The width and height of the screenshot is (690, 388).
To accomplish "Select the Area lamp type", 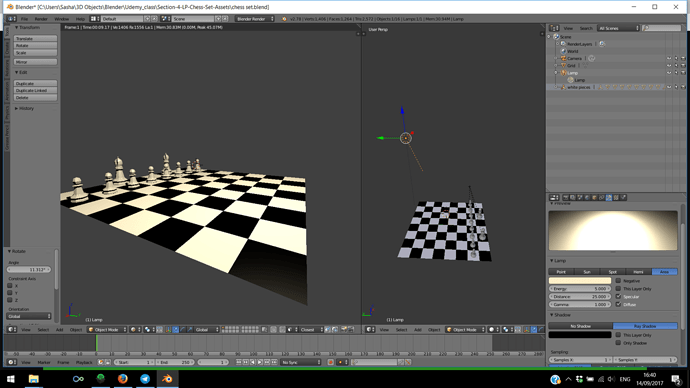I will pyautogui.click(x=664, y=272).
